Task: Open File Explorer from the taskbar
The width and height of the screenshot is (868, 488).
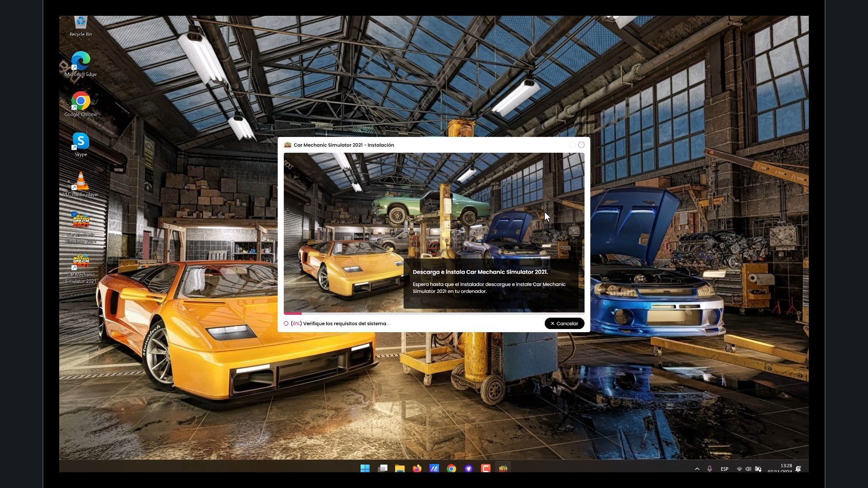Action: tap(400, 469)
